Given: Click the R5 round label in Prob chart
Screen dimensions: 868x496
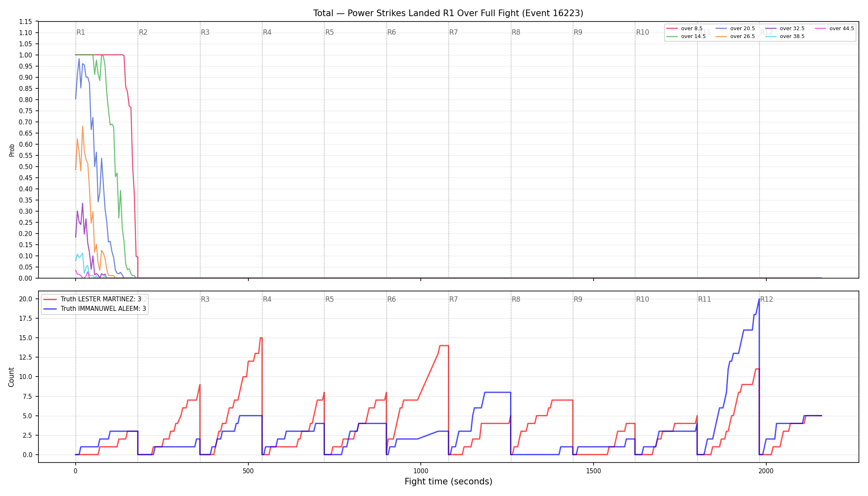Looking at the screenshot, I should (329, 32).
